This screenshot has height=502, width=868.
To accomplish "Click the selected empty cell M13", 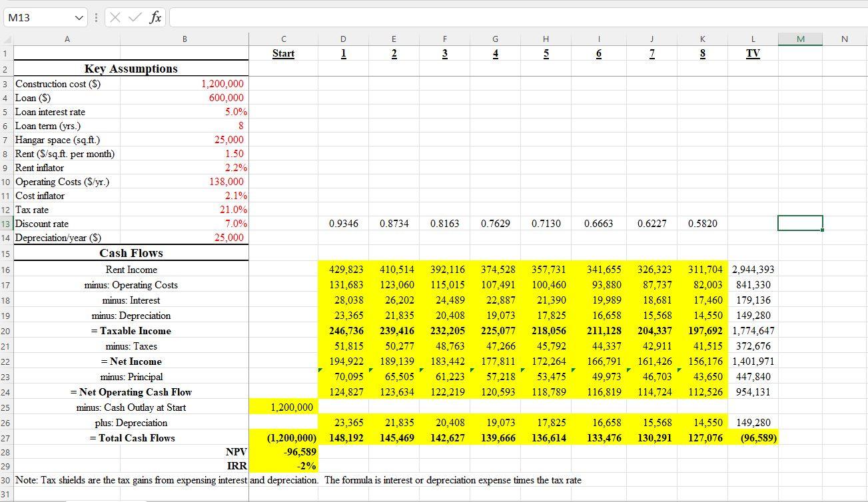I will click(x=800, y=224).
